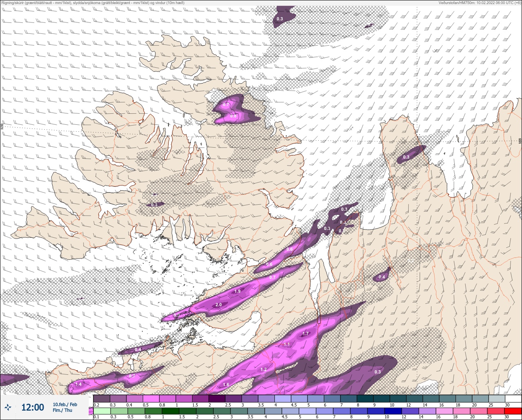The height and width of the screenshot is (420, 522).
Task: Click the N66 latitude label on left edge
Action: 2,127
